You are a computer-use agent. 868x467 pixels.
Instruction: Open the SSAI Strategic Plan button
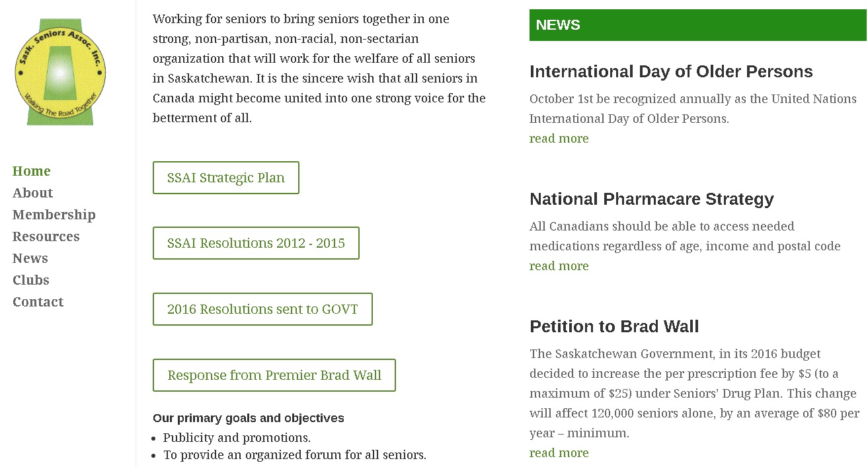226,178
